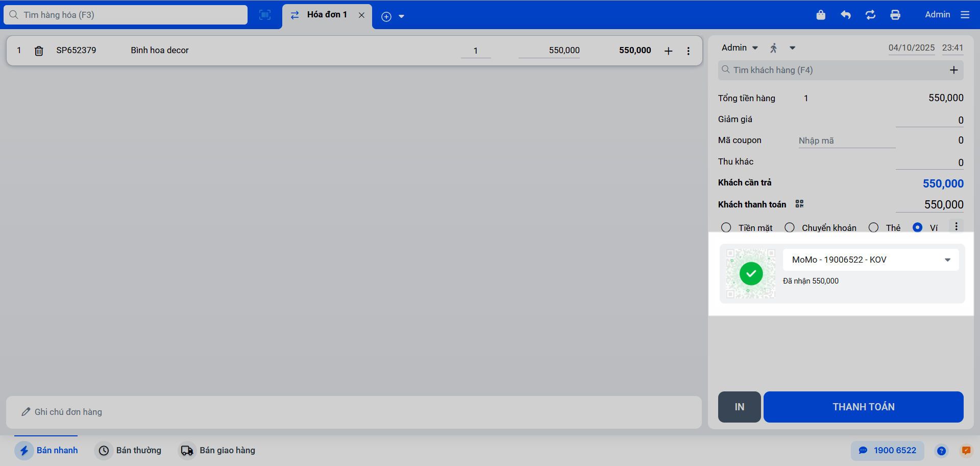
Task: Open more options for Bình hoa decor row
Action: [x=689, y=51]
